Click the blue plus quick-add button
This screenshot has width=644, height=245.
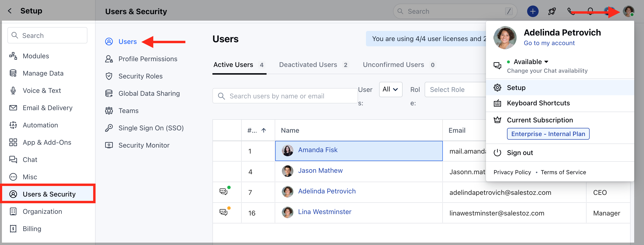[533, 11]
